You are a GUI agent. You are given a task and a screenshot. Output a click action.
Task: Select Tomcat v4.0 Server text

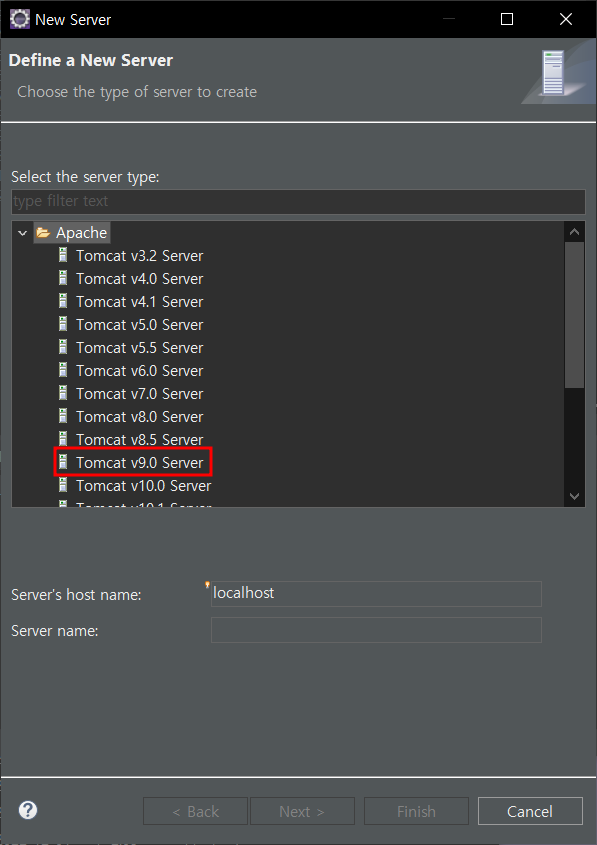tap(140, 279)
